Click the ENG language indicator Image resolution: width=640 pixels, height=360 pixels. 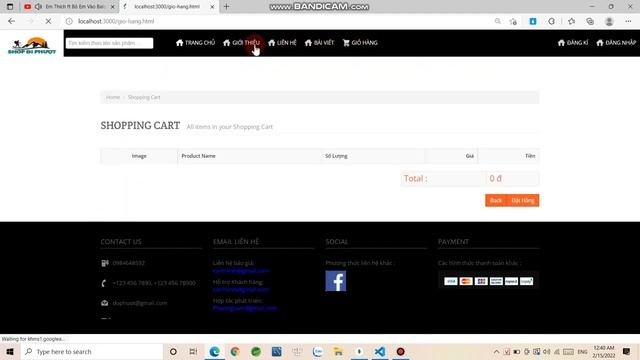click(582, 351)
